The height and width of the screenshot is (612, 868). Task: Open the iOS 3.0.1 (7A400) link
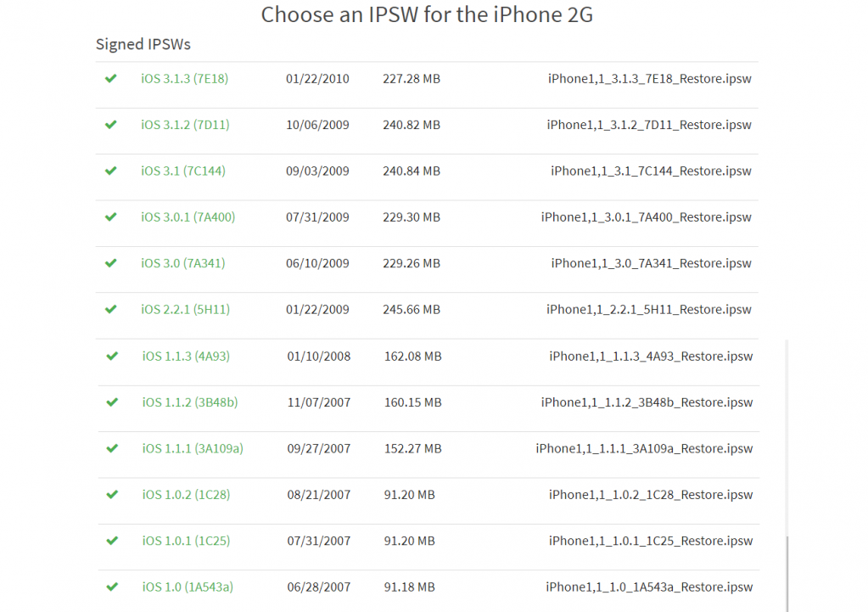point(188,217)
